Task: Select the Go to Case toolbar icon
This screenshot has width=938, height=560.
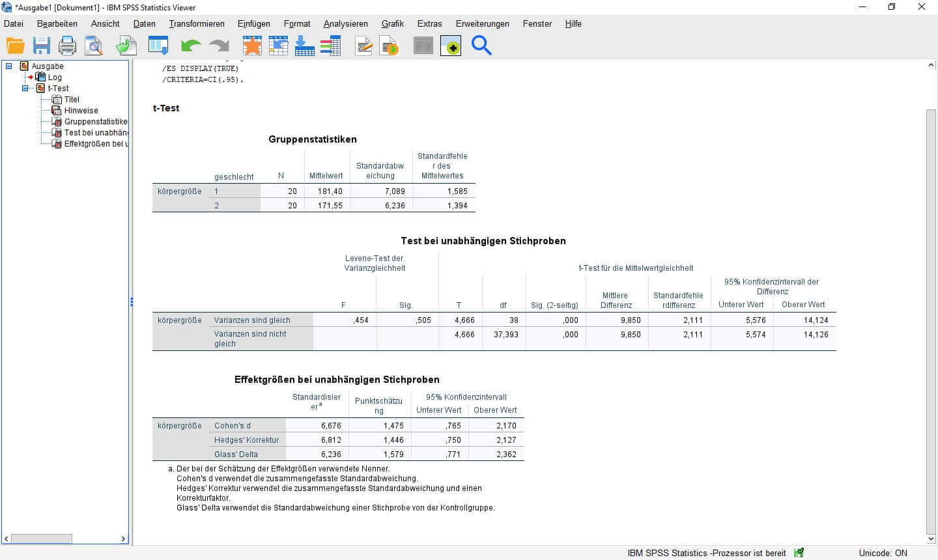Action: tap(278, 45)
